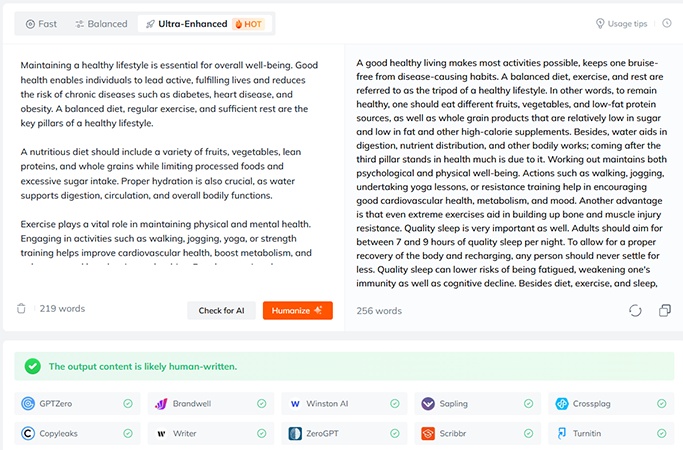This screenshot has width=683, height=450.
Task: Click the Check for AI button
Action: (221, 311)
